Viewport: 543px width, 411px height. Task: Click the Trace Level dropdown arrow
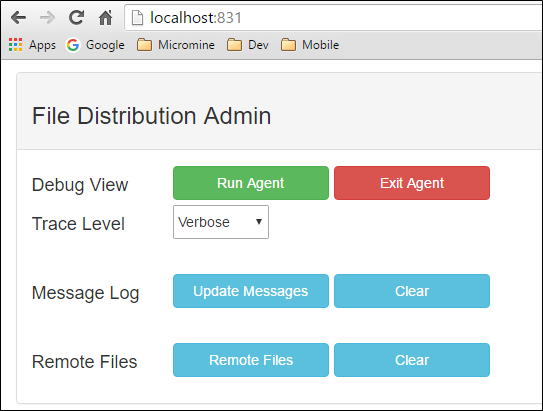258,222
